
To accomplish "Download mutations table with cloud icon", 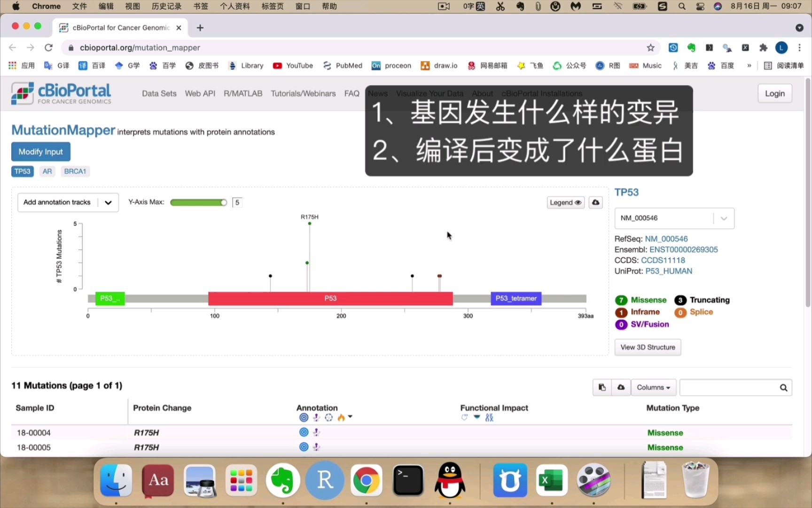I will (x=621, y=388).
